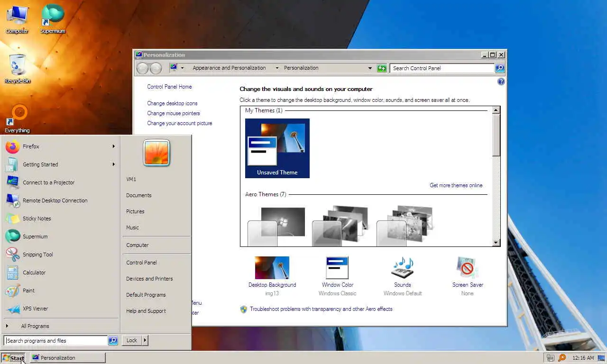
Task: Click the help question mark icon
Action: tap(501, 82)
